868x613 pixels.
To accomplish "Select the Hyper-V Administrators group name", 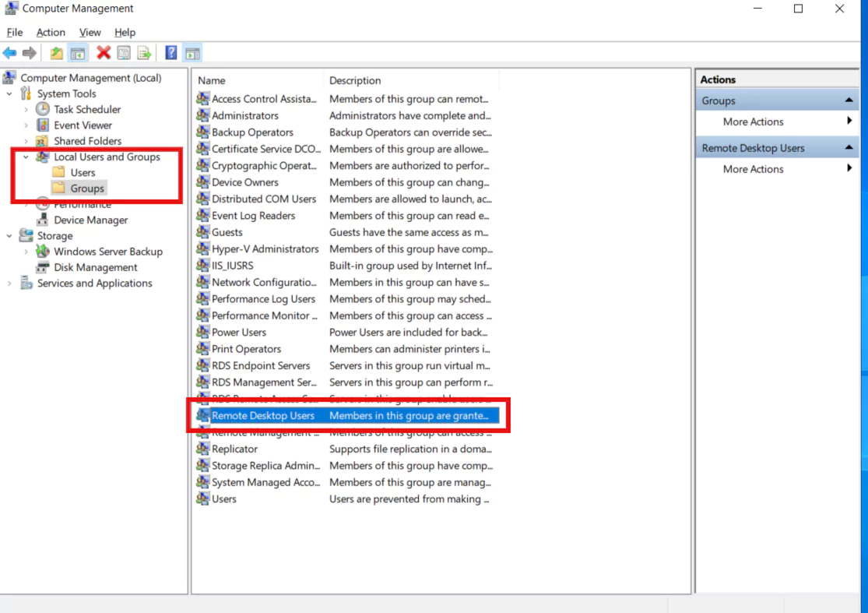I will [x=265, y=248].
